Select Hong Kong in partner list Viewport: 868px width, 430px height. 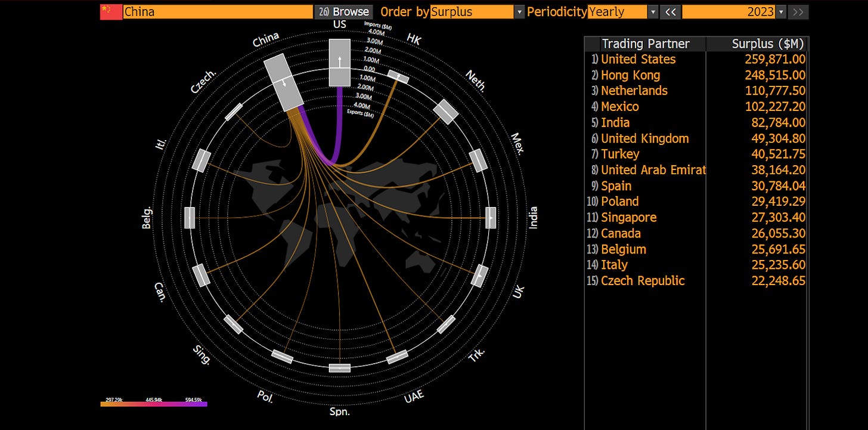pyautogui.click(x=630, y=75)
